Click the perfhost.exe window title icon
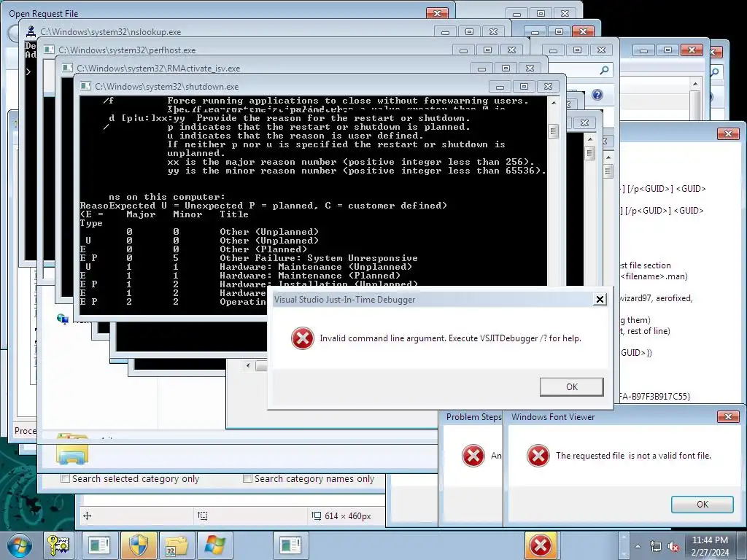Screen dimensions: 747x560 (x=49, y=50)
